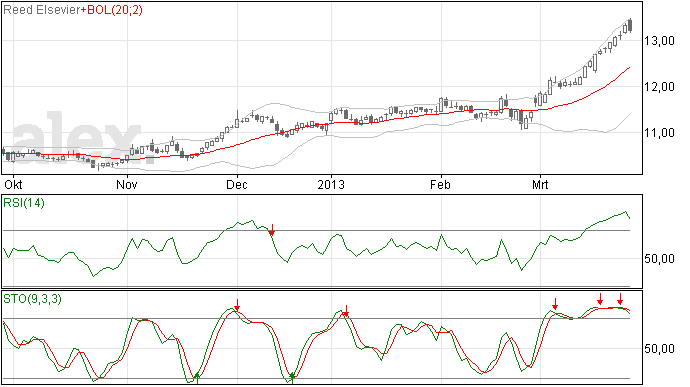This screenshot has width=690, height=387.
Task: Click the Reed Elsevier chart title
Action: 42,10
